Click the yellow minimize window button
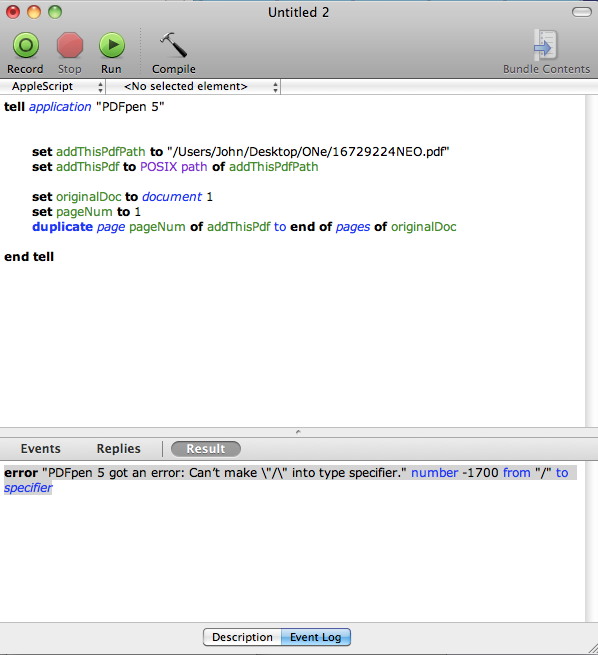Screen dimensions: 598x655 [34, 12]
